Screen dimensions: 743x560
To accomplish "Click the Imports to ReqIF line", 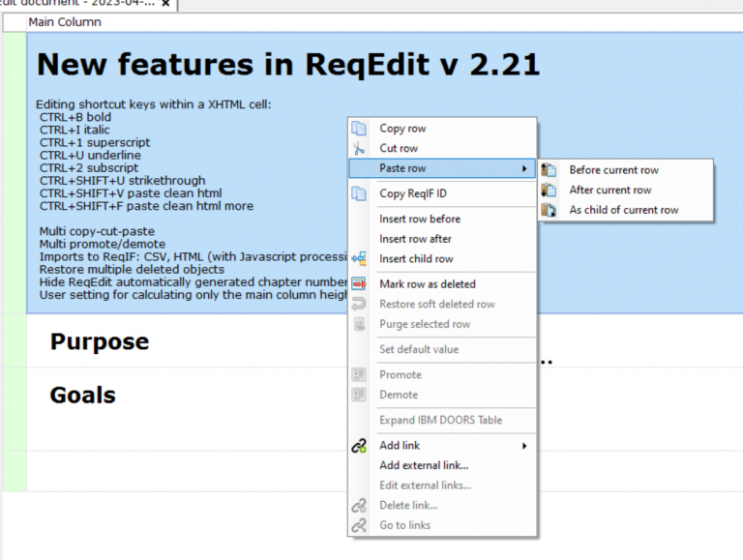I will point(193,256).
